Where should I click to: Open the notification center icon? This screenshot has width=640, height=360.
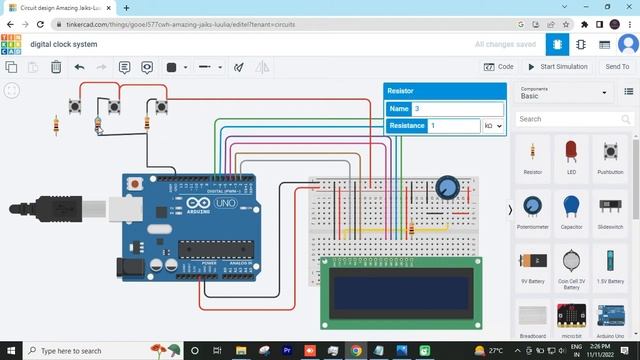[x=624, y=351]
